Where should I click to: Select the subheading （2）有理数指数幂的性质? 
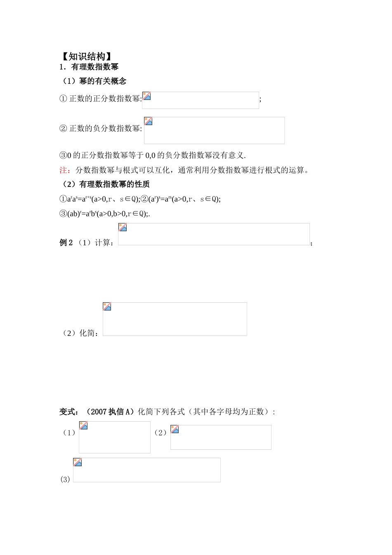[x=104, y=184]
